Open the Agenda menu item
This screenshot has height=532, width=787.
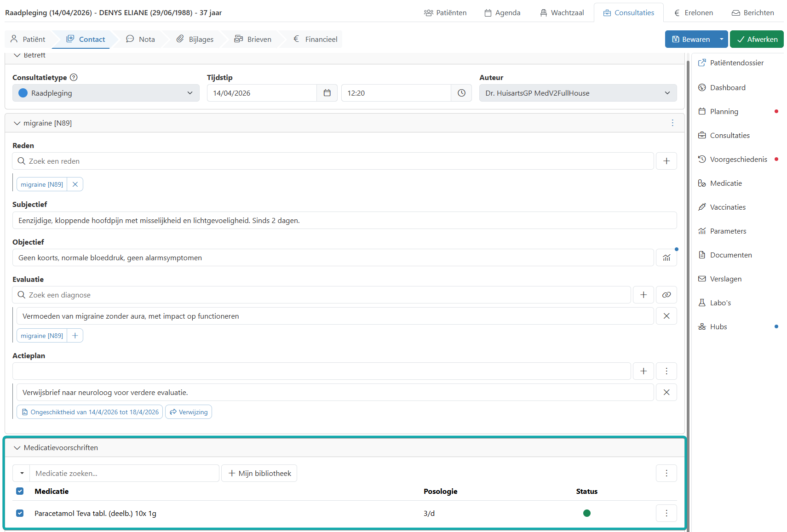(x=502, y=13)
